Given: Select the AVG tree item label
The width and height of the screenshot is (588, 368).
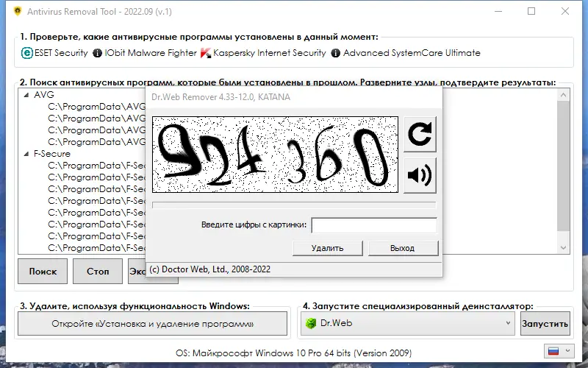Looking at the screenshot, I should tap(44, 95).
